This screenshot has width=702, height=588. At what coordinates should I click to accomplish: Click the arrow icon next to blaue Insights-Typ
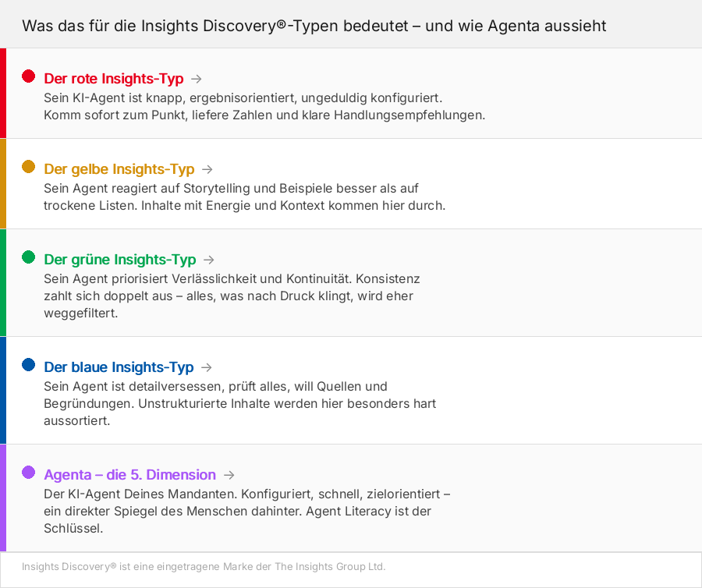(207, 367)
